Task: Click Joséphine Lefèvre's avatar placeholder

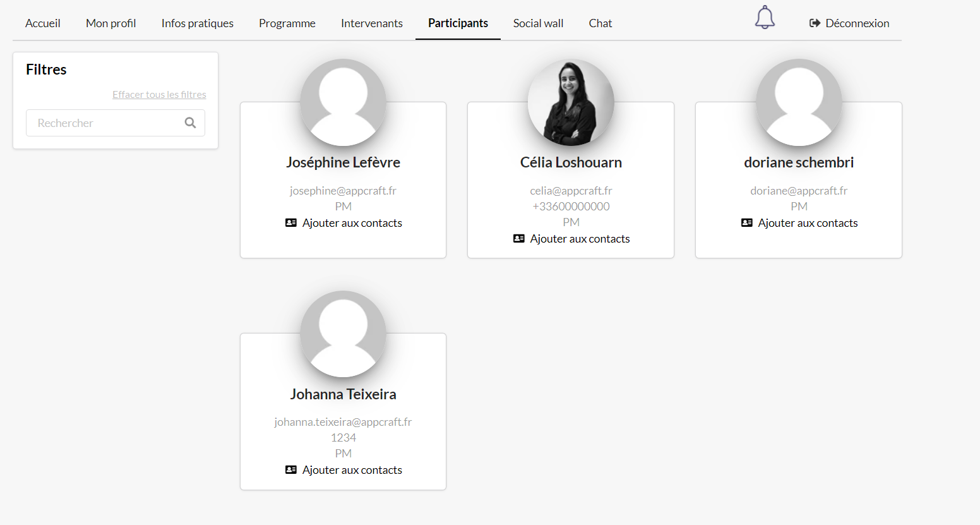Action: click(x=343, y=102)
